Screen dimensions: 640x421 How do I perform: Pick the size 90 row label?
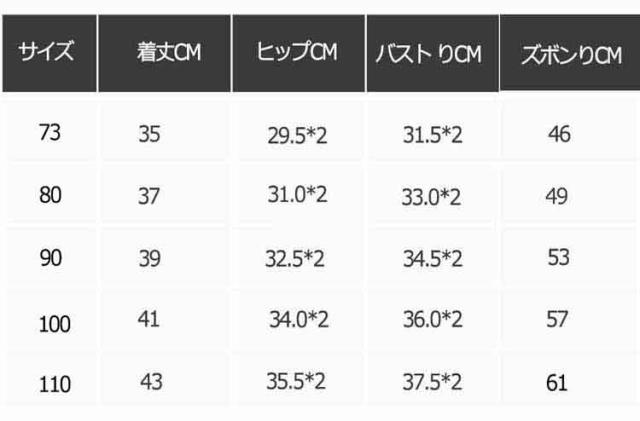[49, 258]
